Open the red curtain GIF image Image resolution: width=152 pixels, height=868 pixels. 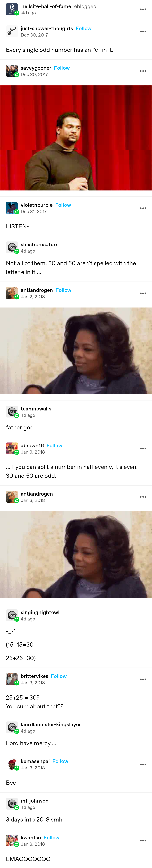tap(76, 138)
